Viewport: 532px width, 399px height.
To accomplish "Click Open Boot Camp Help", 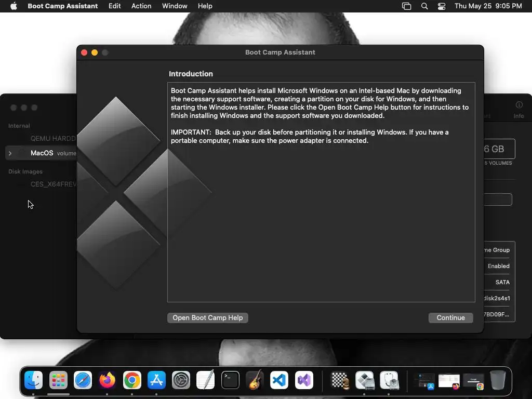I will (208, 317).
